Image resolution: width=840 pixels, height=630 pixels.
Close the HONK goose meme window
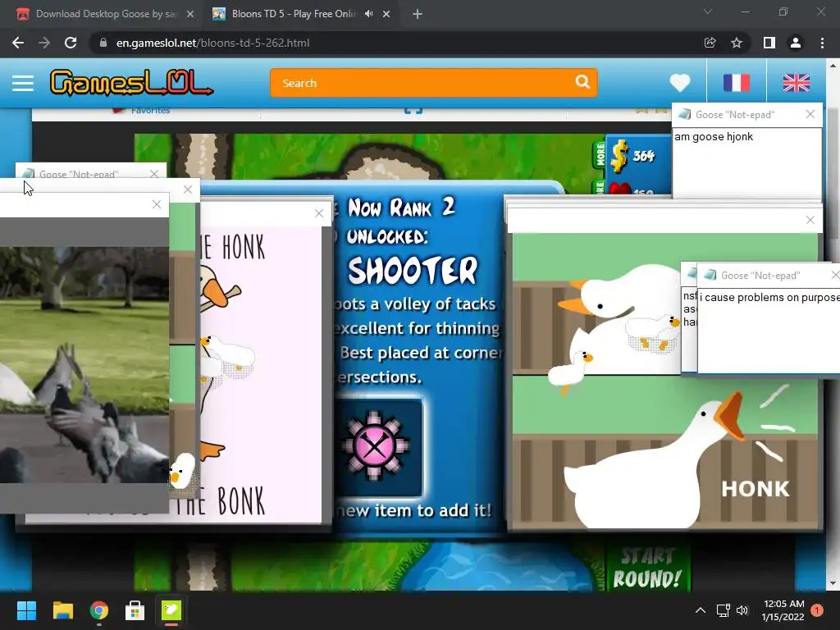(x=810, y=220)
